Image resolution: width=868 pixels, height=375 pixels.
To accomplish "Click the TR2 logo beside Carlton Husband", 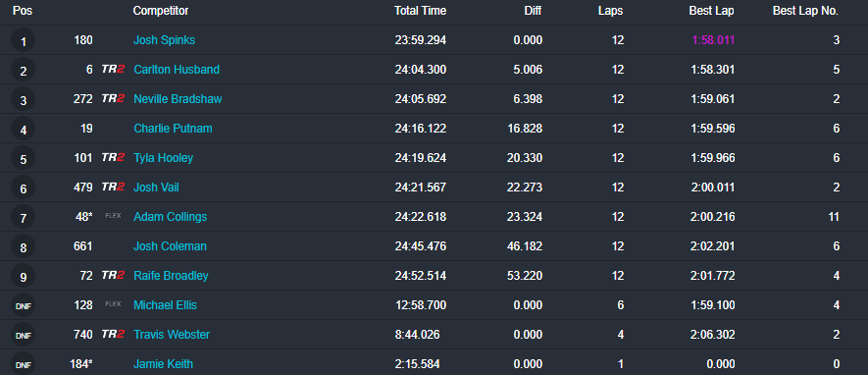I will point(113,70).
